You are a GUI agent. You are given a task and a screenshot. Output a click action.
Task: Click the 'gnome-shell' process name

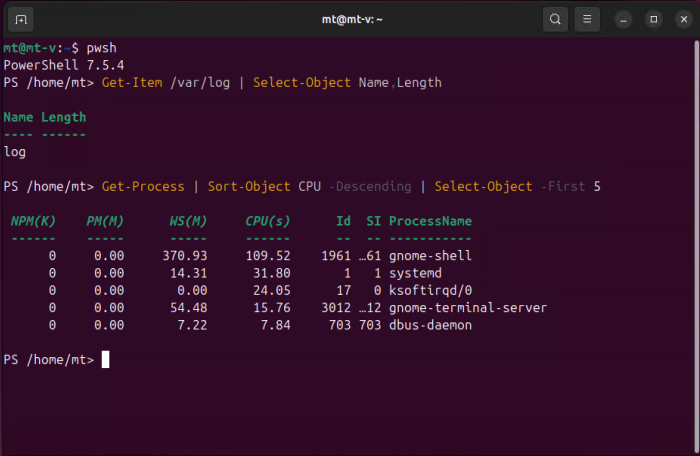[430, 256]
